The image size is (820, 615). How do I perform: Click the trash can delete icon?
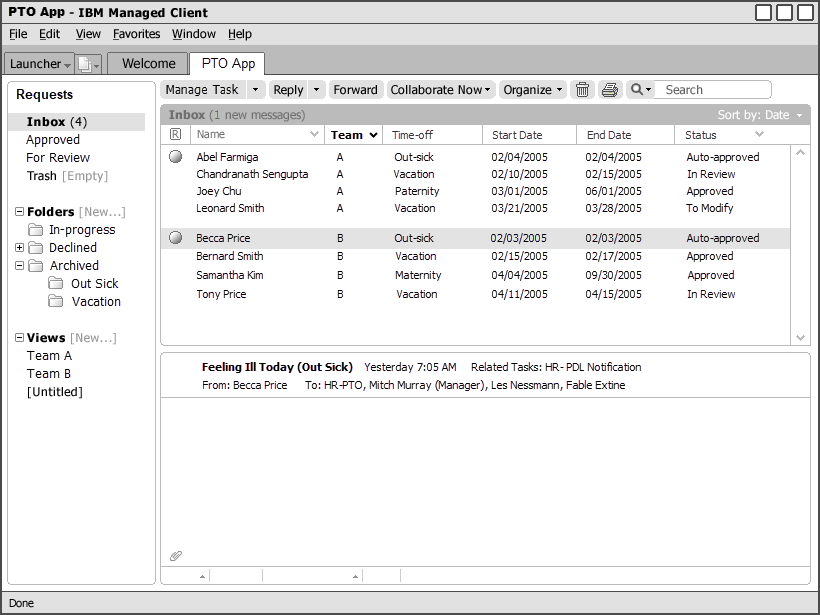coord(582,90)
